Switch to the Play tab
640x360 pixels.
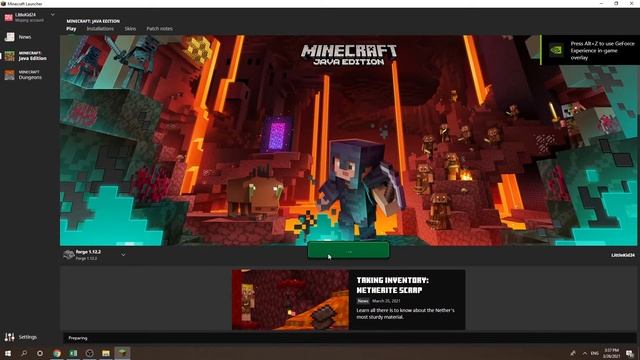71,29
